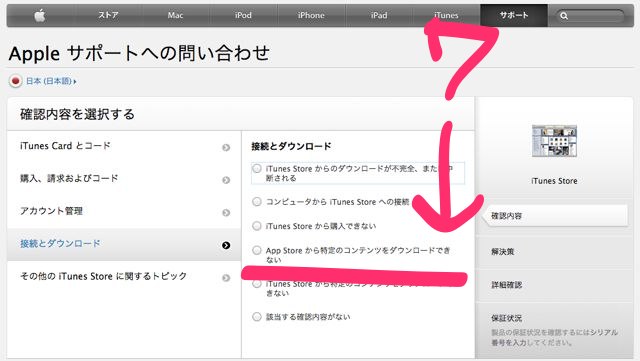Click the 確認内容 step in sidebar
The width and height of the screenshot is (640, 361).
point(555,216)
